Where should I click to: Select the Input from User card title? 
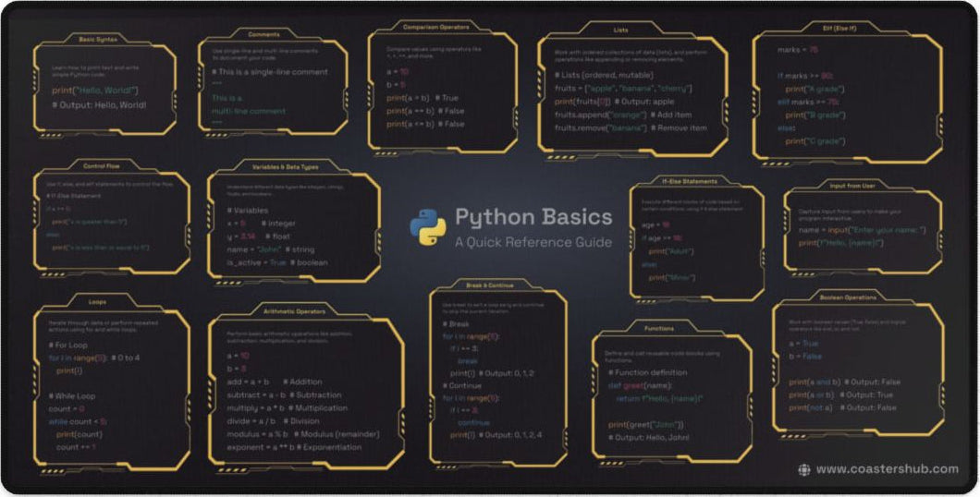point(851,186)
